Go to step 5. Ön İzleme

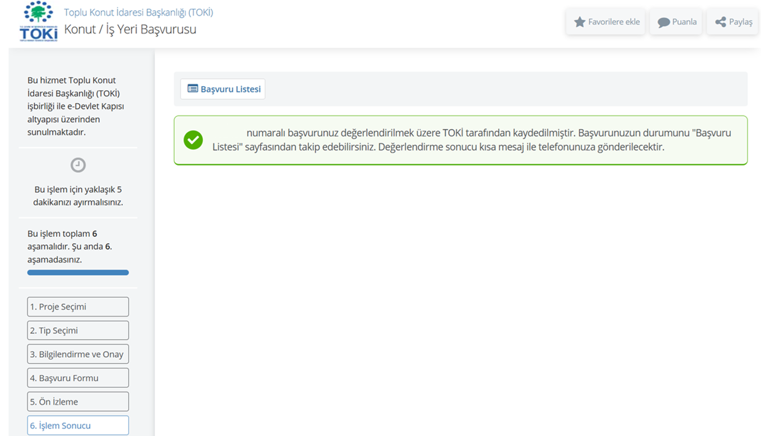pyautogui.click(x=78, y=402)
